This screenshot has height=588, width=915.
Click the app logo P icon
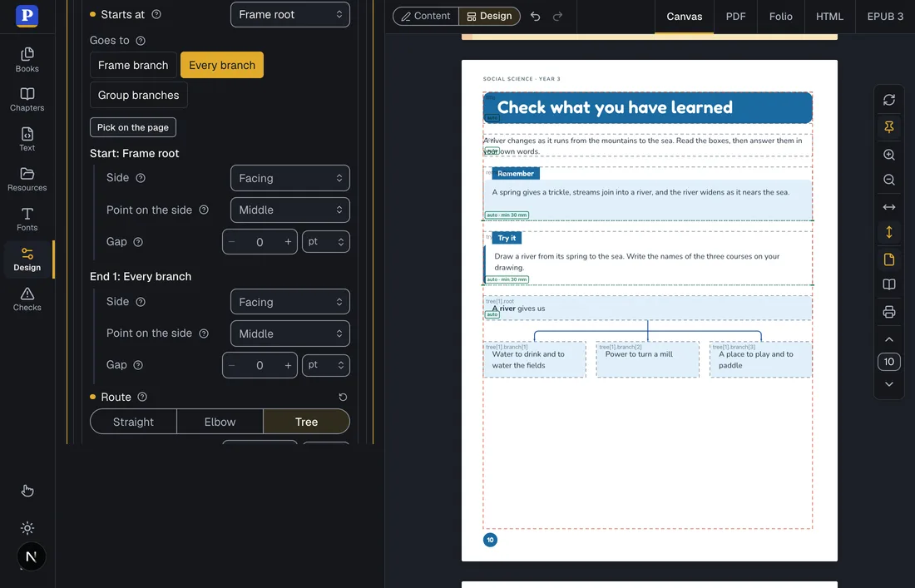(x=27, y=16)
